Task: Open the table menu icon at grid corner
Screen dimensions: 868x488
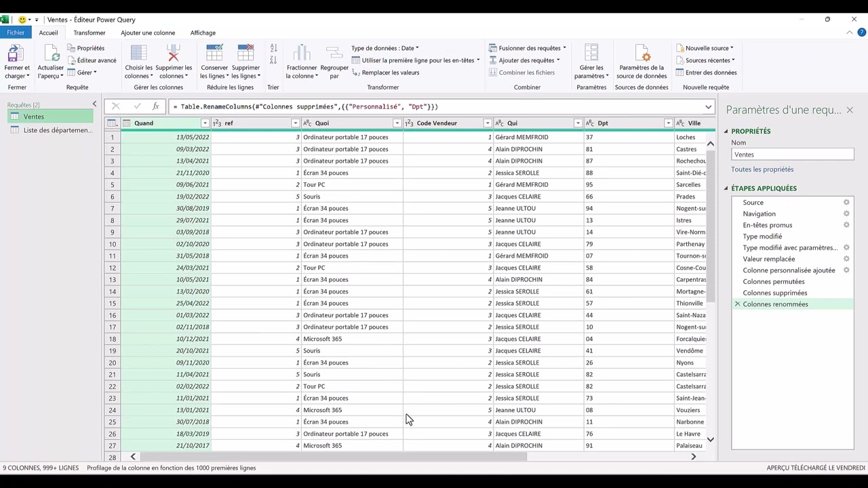Action: [x=113, y=123]
